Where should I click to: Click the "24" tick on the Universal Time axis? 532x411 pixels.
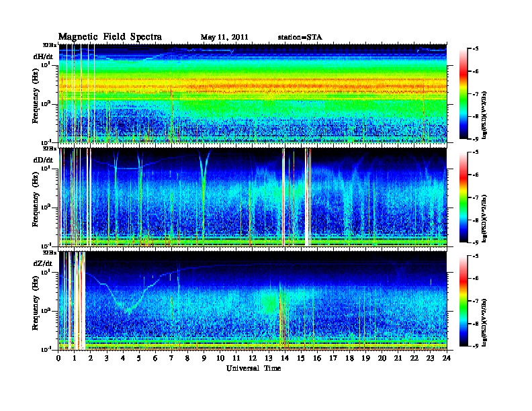click(x=447, y=359)
